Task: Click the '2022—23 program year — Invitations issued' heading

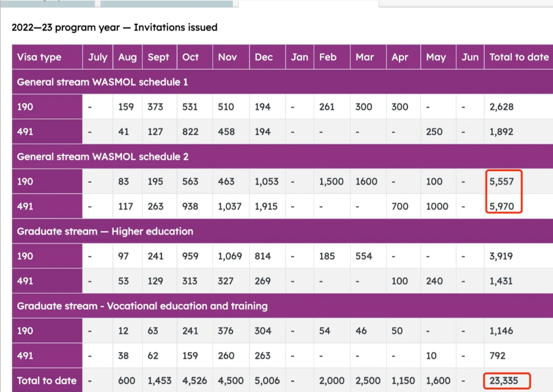Action: coord(114,28)
